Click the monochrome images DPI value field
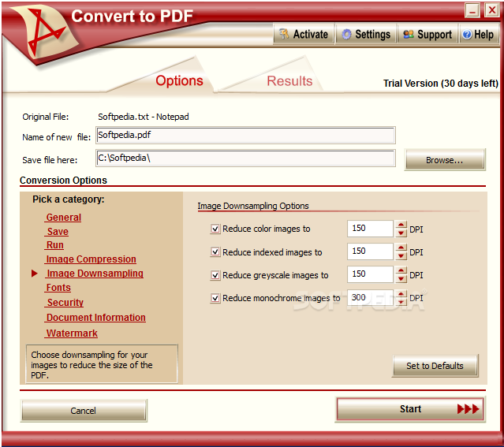Image resolution: width=504 pixels, height=447 pixels. [370, 297]
